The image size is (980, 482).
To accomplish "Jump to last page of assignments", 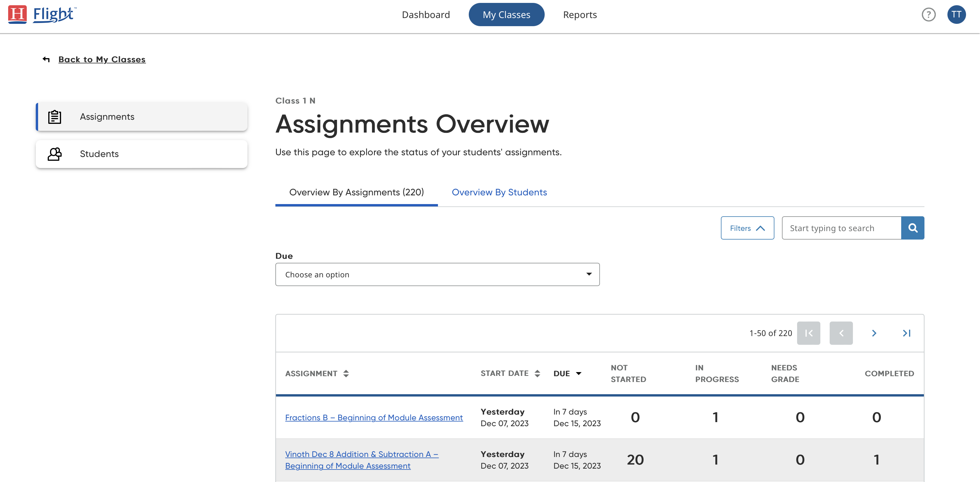I will [x=907, y=333].
